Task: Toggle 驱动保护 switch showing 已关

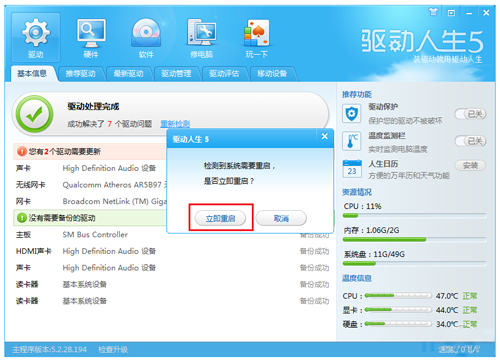Action: [x=470, y=114]
